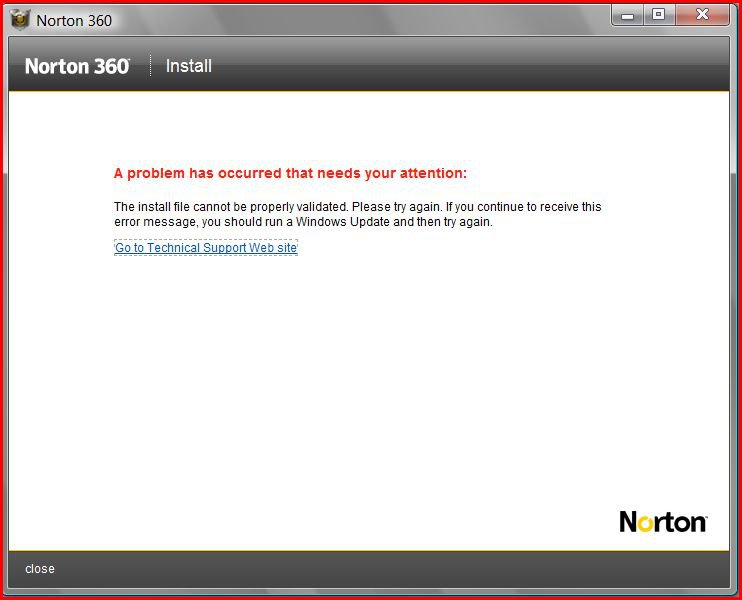Click the 'install file cannot be properly validated' message

pos(358,214)
